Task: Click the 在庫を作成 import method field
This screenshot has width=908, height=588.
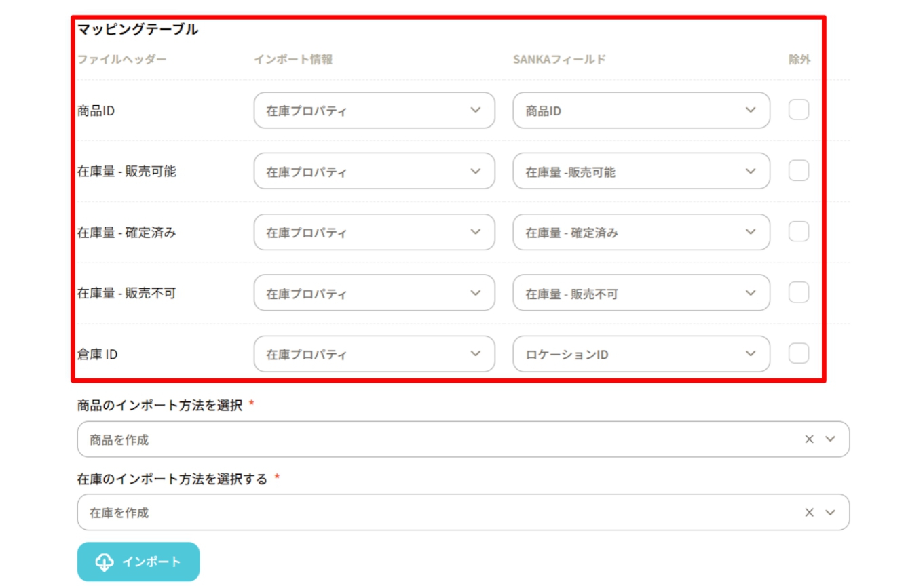Action: click(434, 513)
